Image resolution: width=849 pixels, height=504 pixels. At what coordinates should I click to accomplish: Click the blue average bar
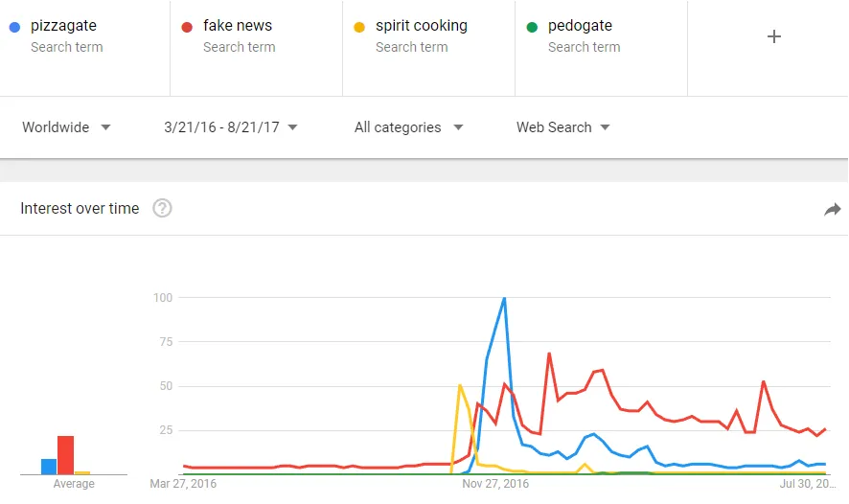(x=49, y=466)
